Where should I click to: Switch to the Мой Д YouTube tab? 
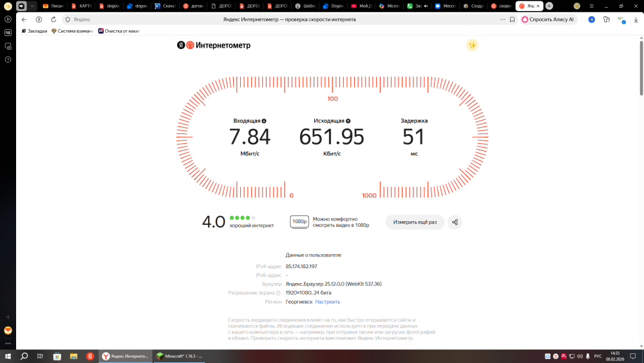click(361, 6)
